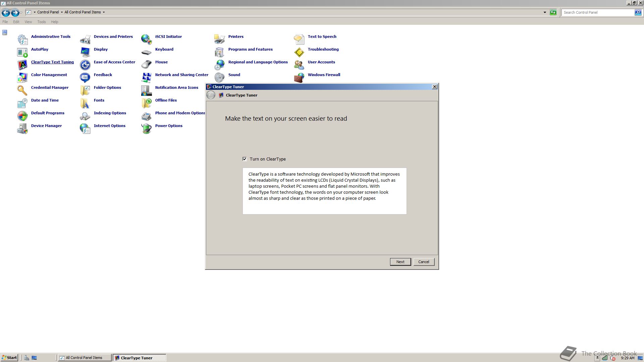
Task: Open the Edit menu
Action: click(x=16, y=22)
